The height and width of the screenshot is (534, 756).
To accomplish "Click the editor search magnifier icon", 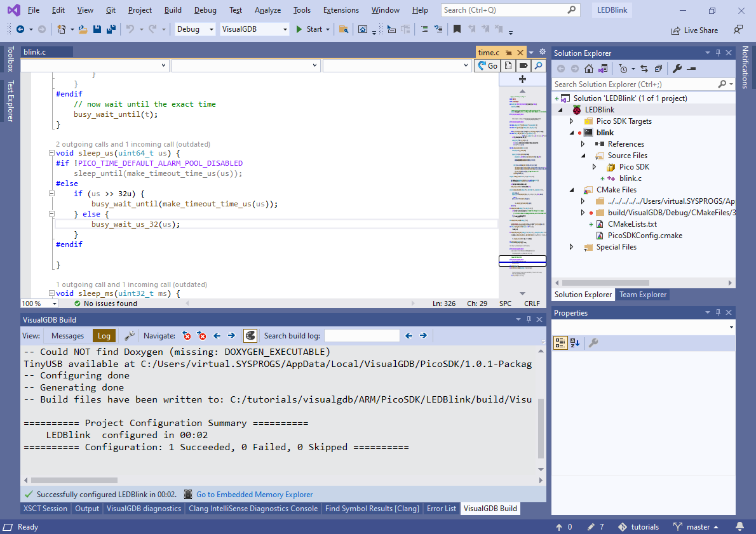I will (539, 65).
